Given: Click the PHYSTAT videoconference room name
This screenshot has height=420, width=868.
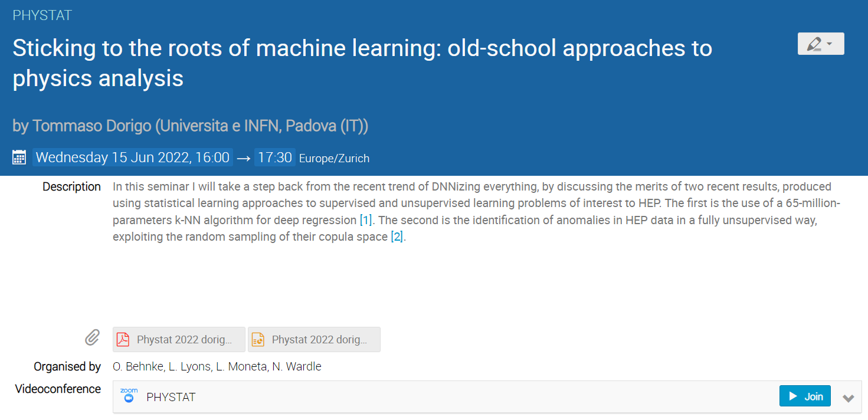Looking at the screenshot, I should click(x=171, y=397).
